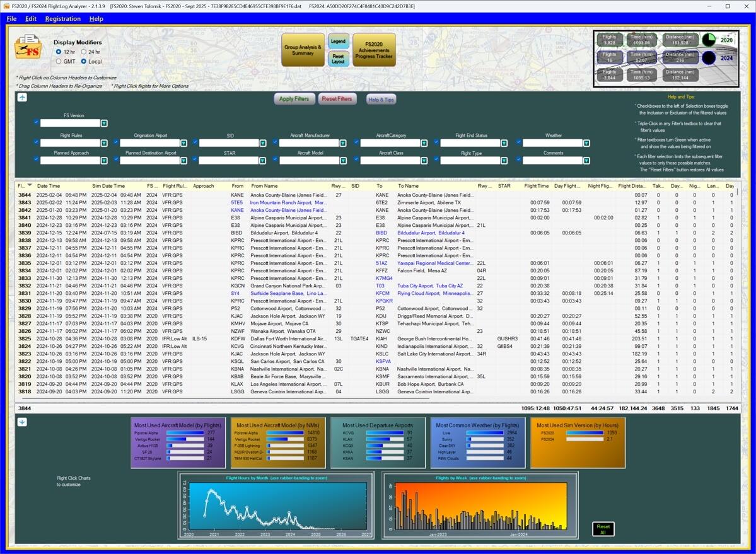Select flight row 3844

coord(376,195)
